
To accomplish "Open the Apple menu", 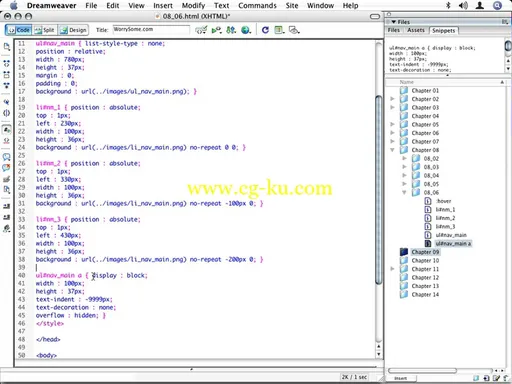I will coord(14,6).
